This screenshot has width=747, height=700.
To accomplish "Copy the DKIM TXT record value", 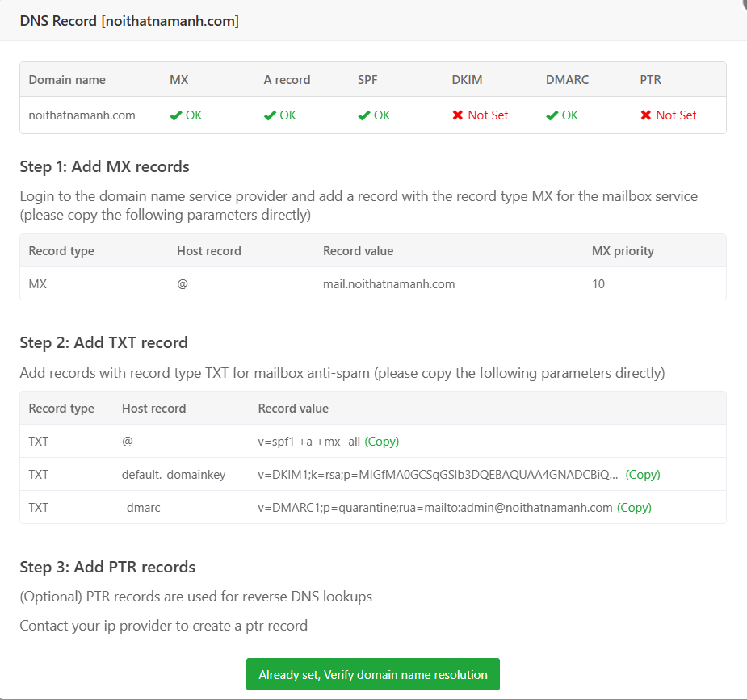I will 643,475.
